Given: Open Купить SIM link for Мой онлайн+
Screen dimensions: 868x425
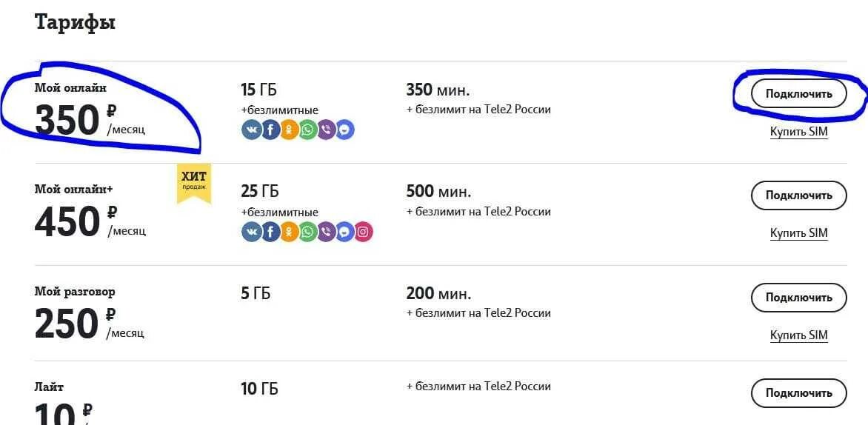Looking at the screenshot, I should point(799,233).
